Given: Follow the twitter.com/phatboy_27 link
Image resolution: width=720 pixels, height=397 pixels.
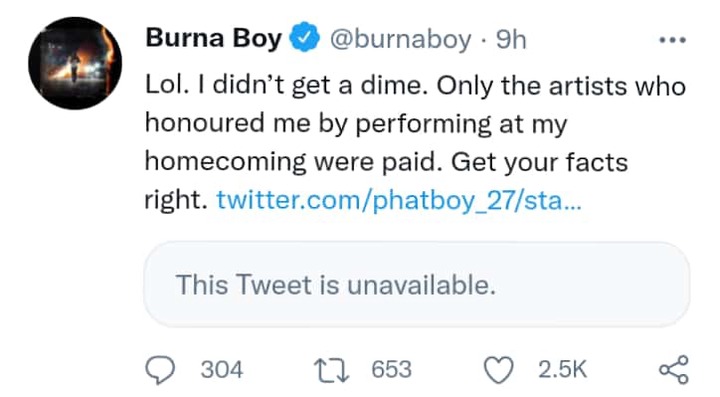Looking at the screenshot, I should pos(399,201).
